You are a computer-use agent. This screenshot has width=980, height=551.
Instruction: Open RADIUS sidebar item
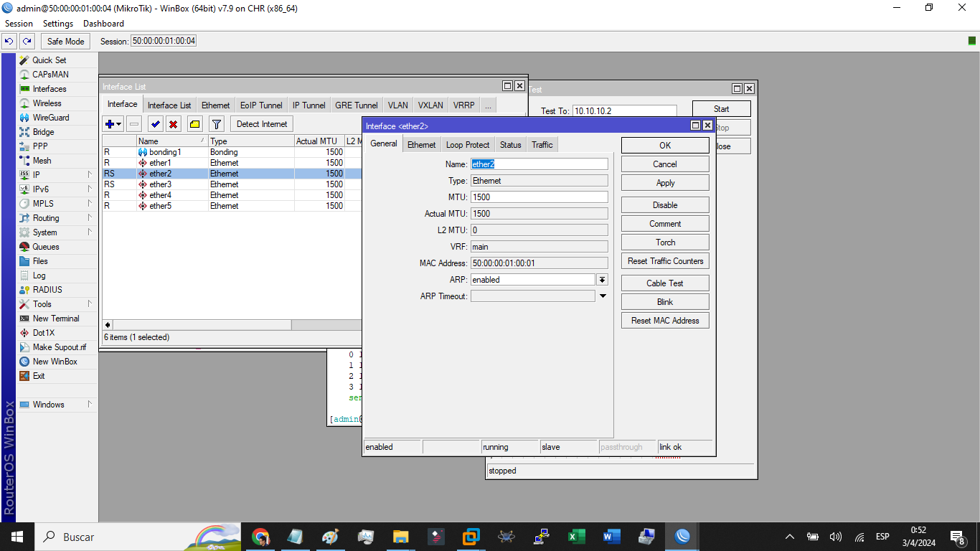coord(47,290)
